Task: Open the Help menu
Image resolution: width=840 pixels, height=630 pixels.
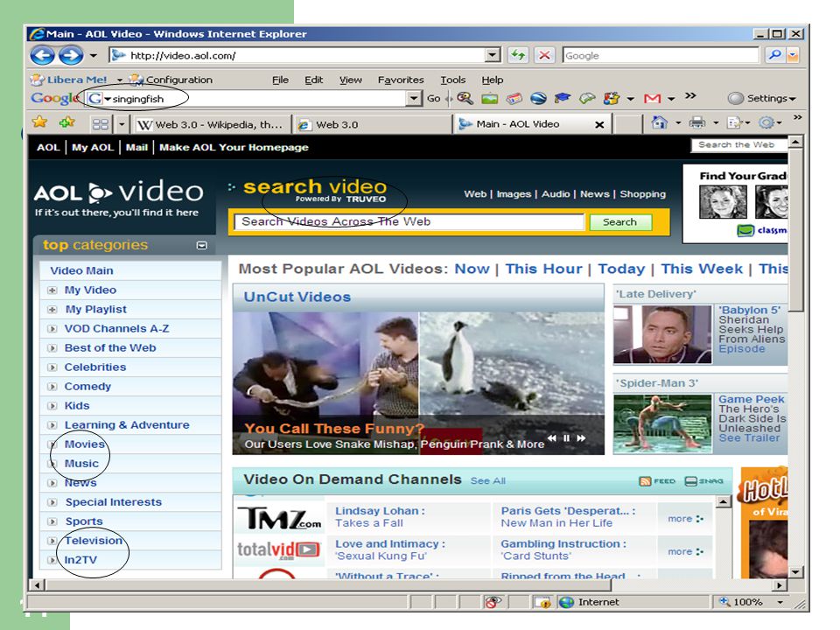Action: [x=493, y=80]
